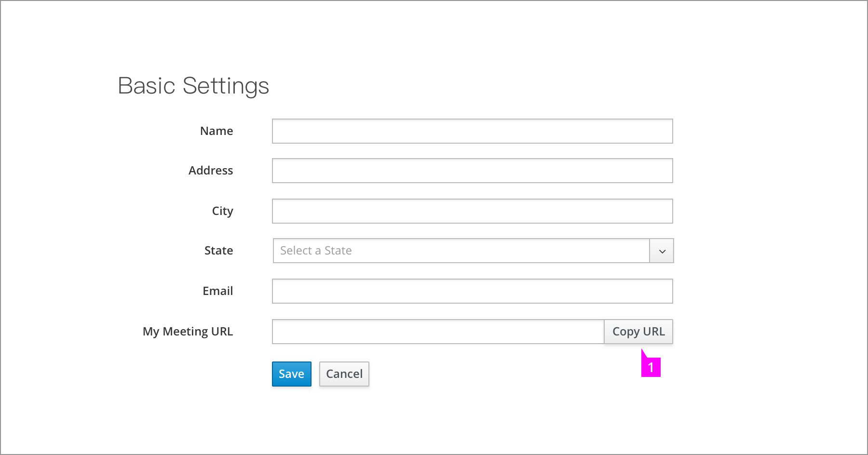Click the My Meeting URL label
The image size is (868, 455).
188,332
